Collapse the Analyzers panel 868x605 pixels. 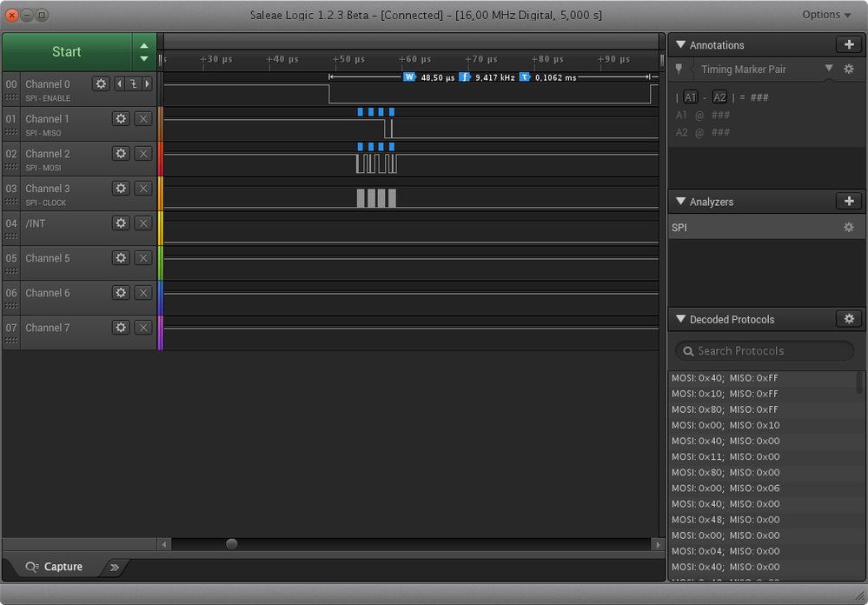[x=680, y=202]
